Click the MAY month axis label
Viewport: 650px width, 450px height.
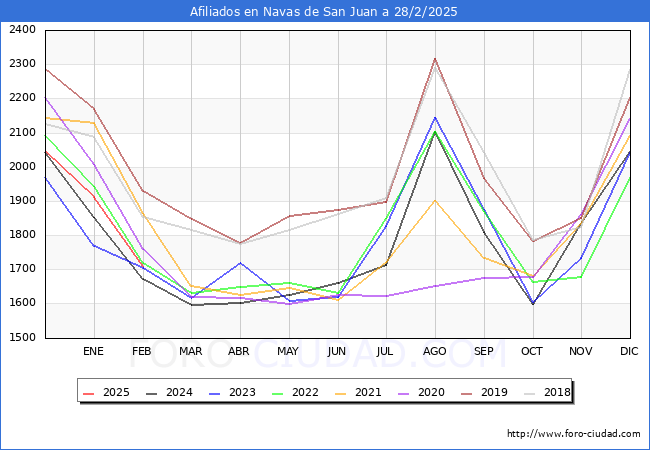point(288,351)
